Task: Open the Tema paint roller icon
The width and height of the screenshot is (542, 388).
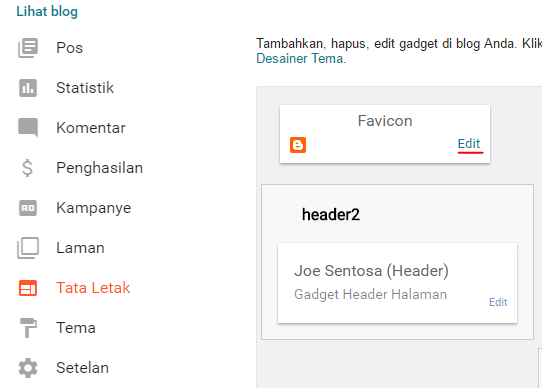Action: click(28, 328)
